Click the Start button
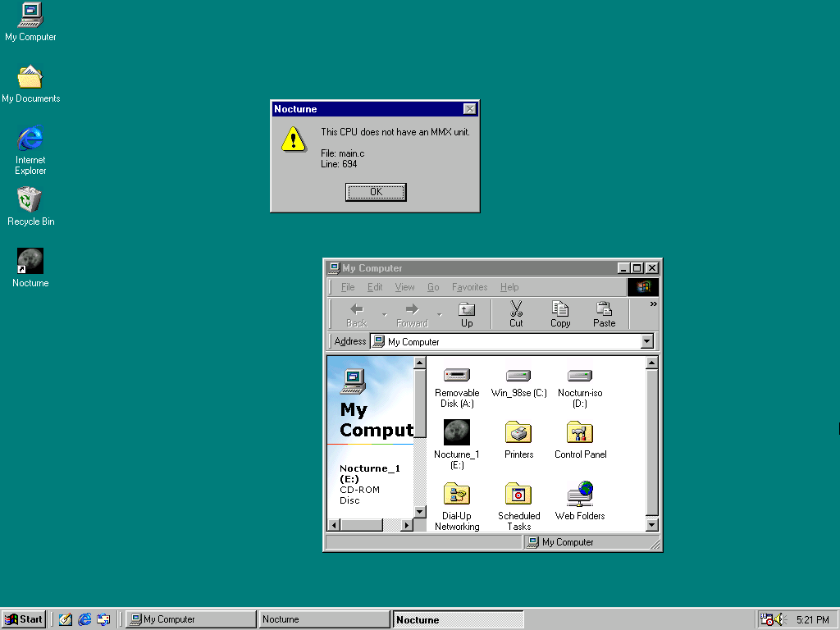840x630 pixels. click(x=24, y=619)
